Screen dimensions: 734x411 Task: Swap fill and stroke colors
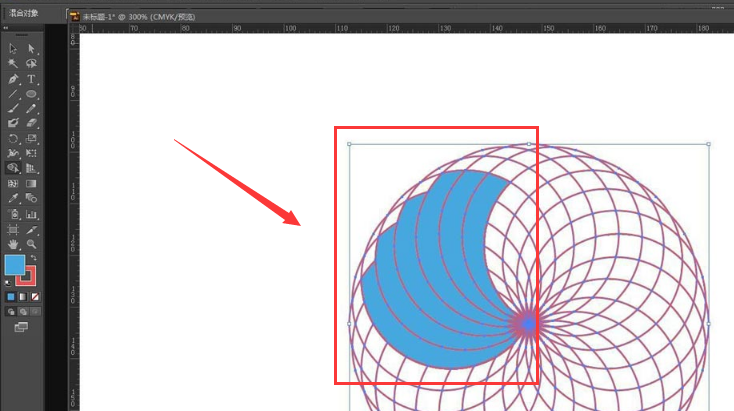33,257
